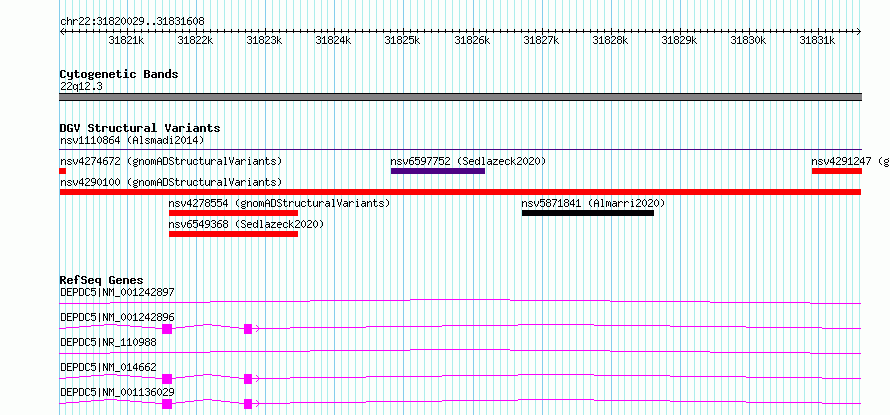Click the 31828k ruler label
The width and height of the screenshot is (890, 415).
(610, 40)
